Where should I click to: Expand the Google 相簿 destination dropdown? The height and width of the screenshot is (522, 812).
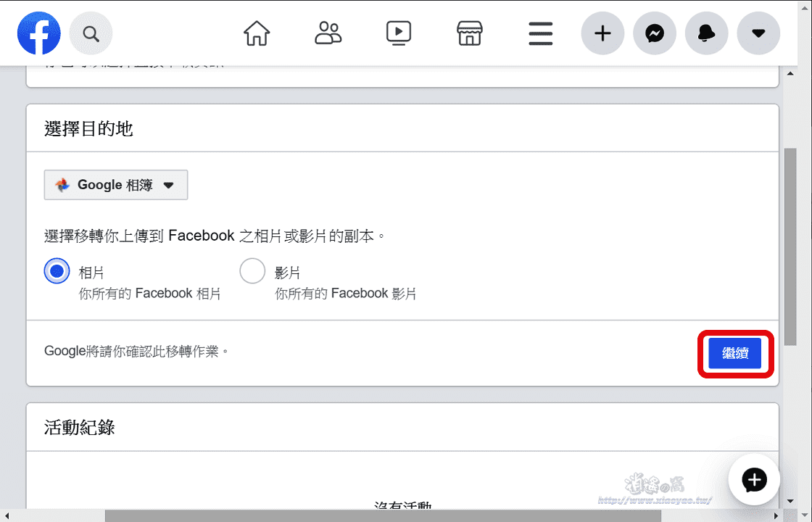116,185
